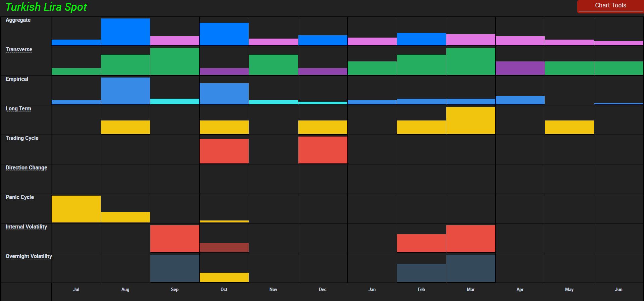Click the Jul month axis label

click(x=76, y=289)
